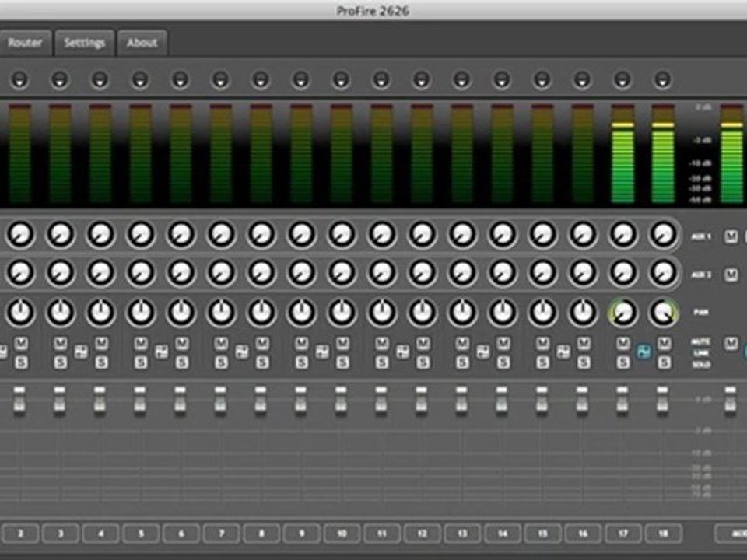The image size is (747, 560).
Task: Open input source dropdown for channel 12
Action: [421, 79]
